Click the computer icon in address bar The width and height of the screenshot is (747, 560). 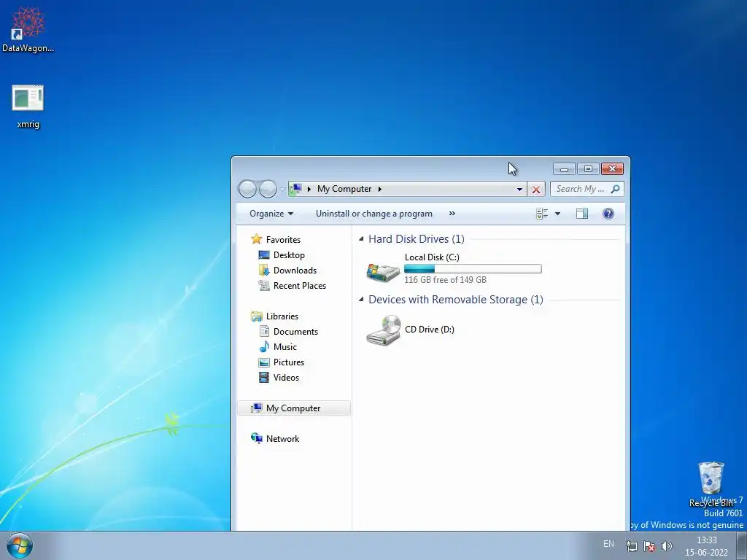(x=295, y=189)
